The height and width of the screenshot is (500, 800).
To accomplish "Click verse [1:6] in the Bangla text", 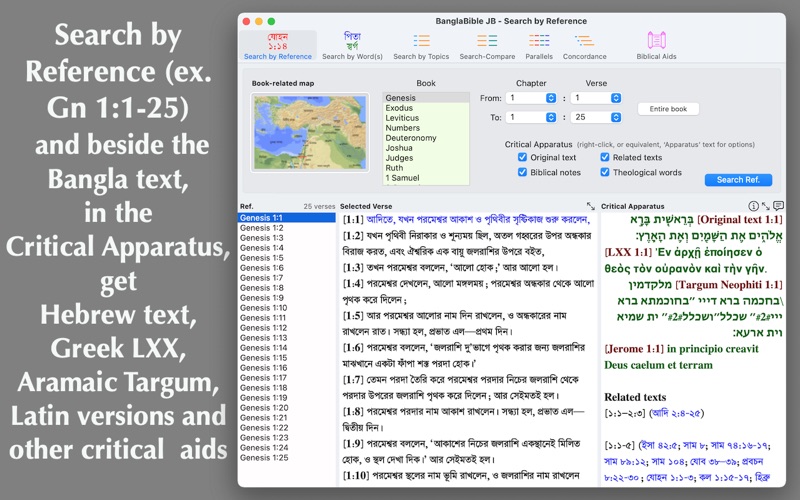I will [464, 356].
